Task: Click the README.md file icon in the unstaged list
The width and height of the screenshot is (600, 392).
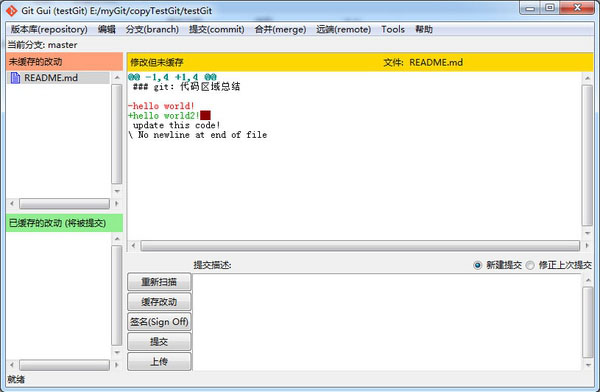Action: pyautogui.click(x=15, y=78)
